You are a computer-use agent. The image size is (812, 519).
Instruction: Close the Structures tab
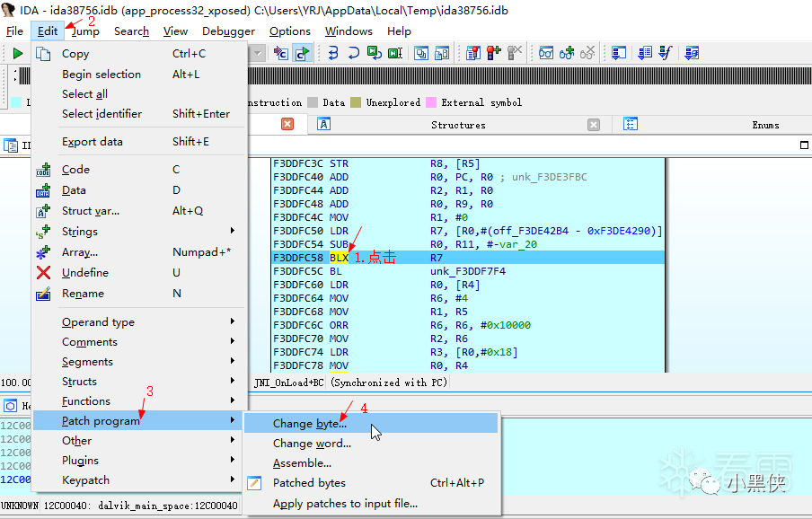594,125
